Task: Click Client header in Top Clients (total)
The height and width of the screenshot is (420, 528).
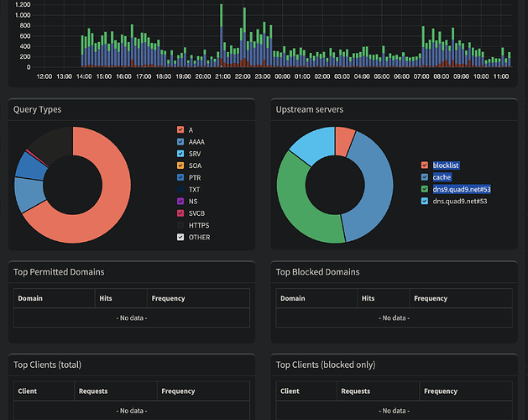Action: pyautogui.click(x=29, y=391)
